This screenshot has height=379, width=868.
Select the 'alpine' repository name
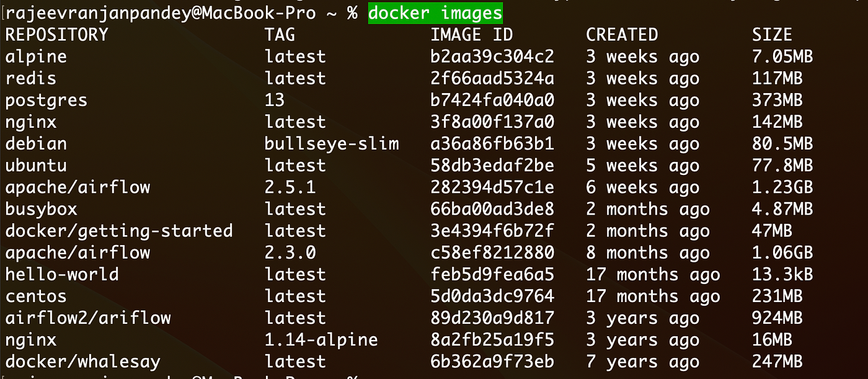pyautogui.click(x=36, y=57)
